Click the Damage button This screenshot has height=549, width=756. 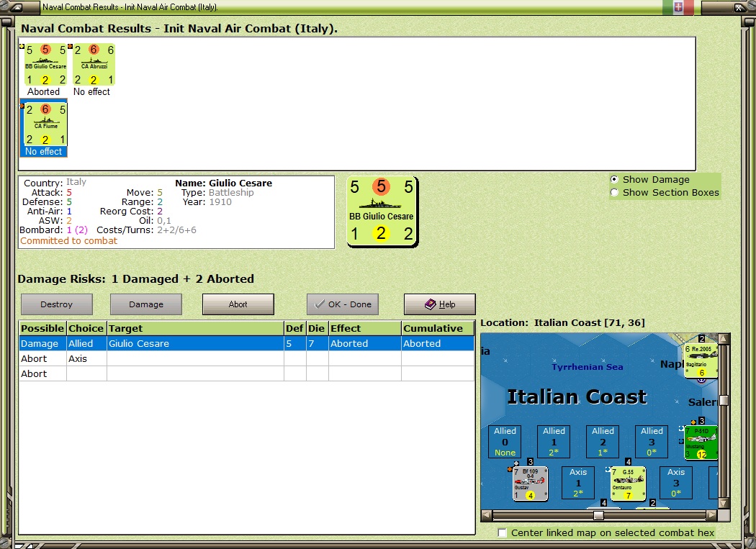click(146, 304)
